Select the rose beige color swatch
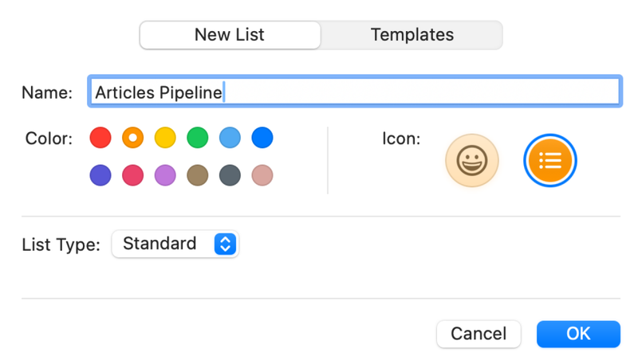The image size is (638, 364). click(x=262, y=175)
